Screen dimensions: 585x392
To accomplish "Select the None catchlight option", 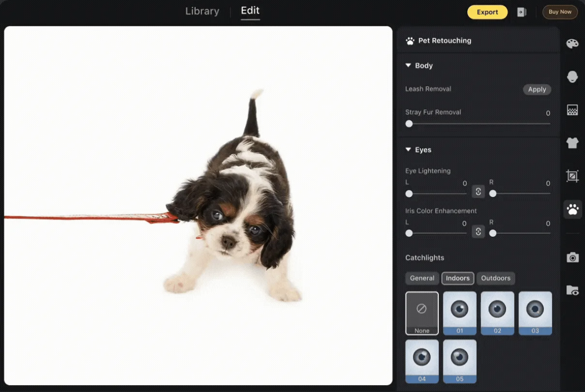I will (x=422, y=313).
